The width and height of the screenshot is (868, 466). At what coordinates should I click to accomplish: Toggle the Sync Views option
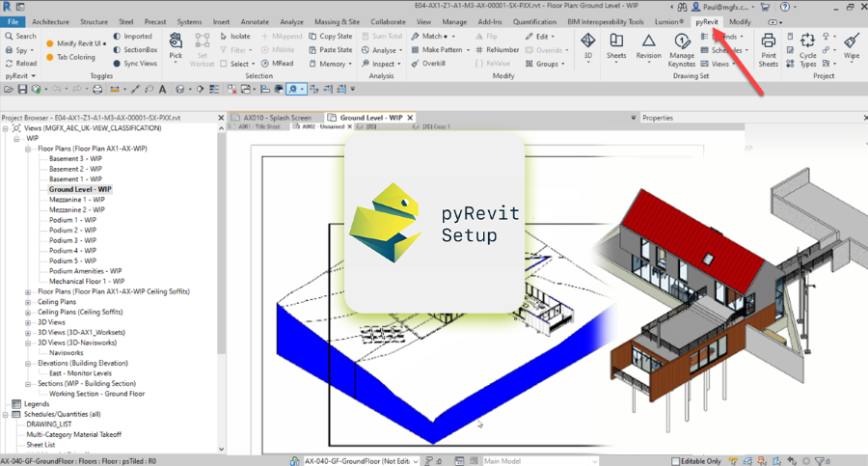click(134, 64)
